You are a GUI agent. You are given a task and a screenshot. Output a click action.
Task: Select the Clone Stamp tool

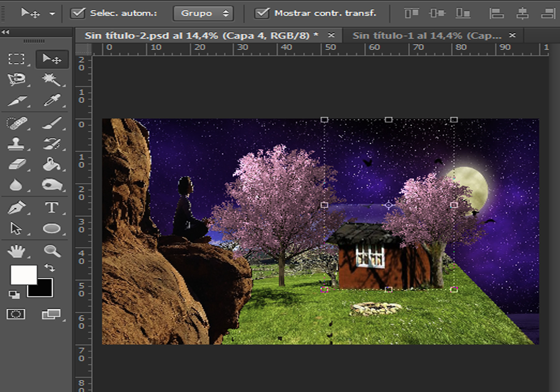(16, 143)
